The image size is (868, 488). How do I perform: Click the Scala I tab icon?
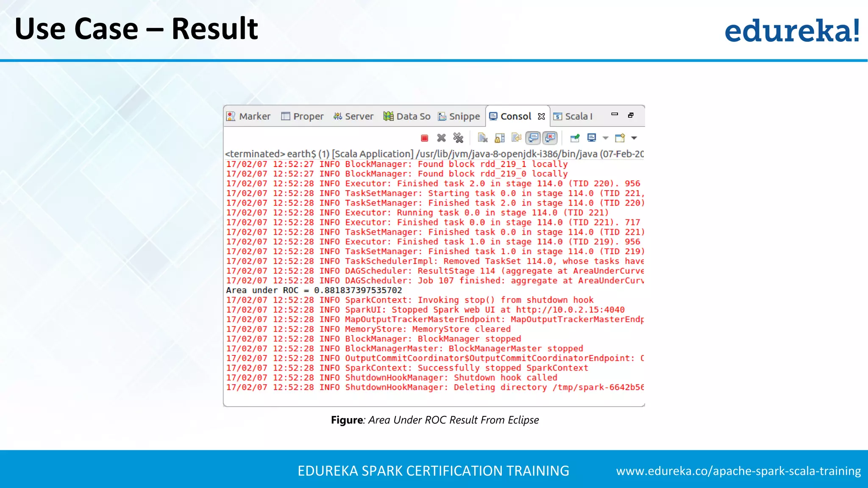pyautogui.click(x=558, y=116)
